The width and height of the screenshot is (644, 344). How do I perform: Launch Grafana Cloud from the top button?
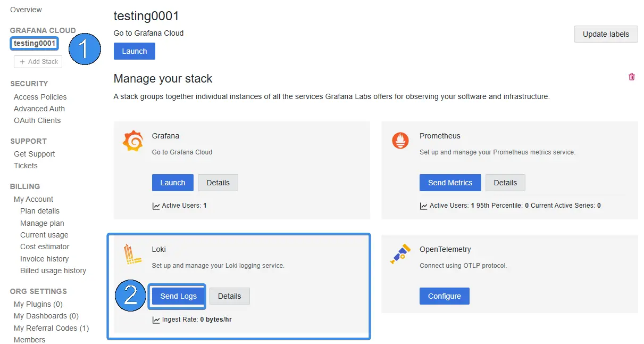(135, 51)
